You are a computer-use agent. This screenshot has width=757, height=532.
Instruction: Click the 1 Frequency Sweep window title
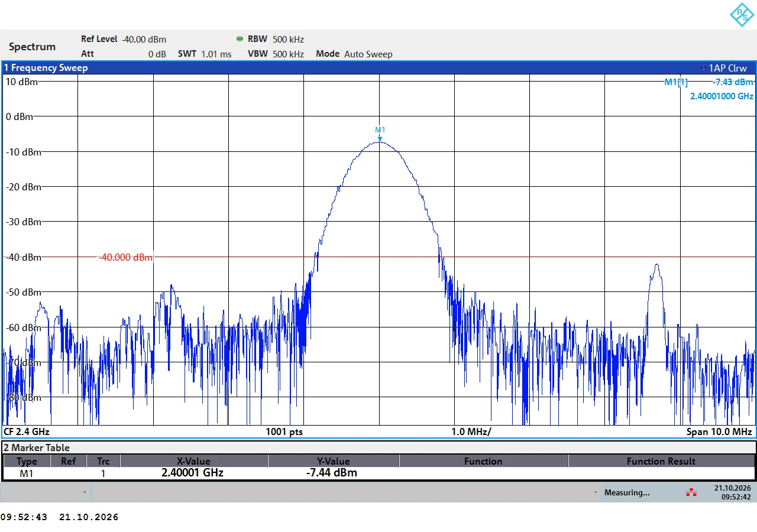pos(46,68)
